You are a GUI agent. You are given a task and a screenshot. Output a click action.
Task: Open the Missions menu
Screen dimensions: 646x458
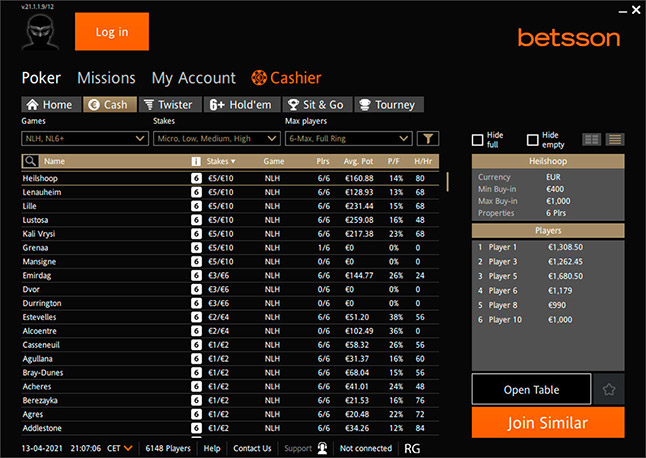click(106, 78)
